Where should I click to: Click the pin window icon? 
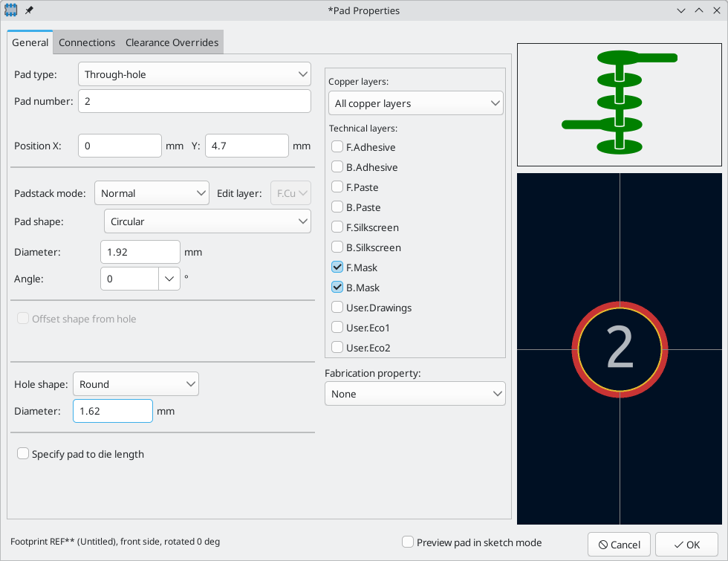coord(29,11)
